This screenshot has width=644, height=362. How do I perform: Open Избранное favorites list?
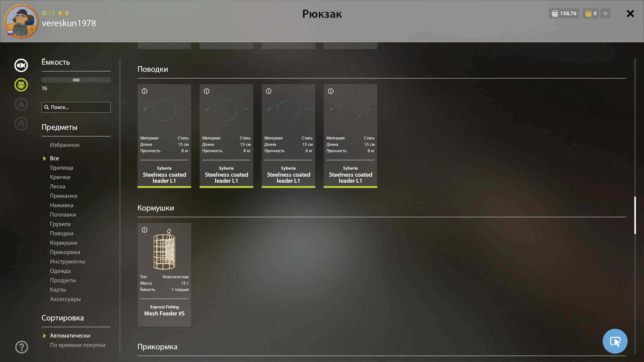[x=64, y=145]
